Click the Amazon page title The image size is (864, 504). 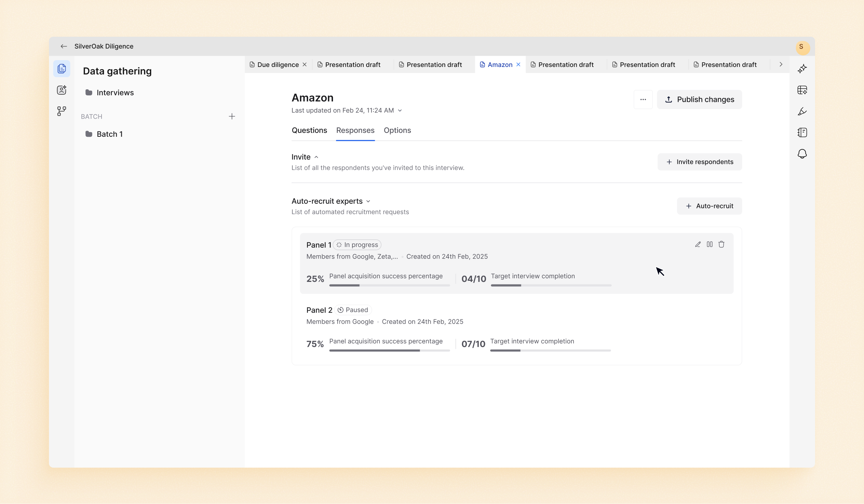pyautogui.click(x=312, y=98)
